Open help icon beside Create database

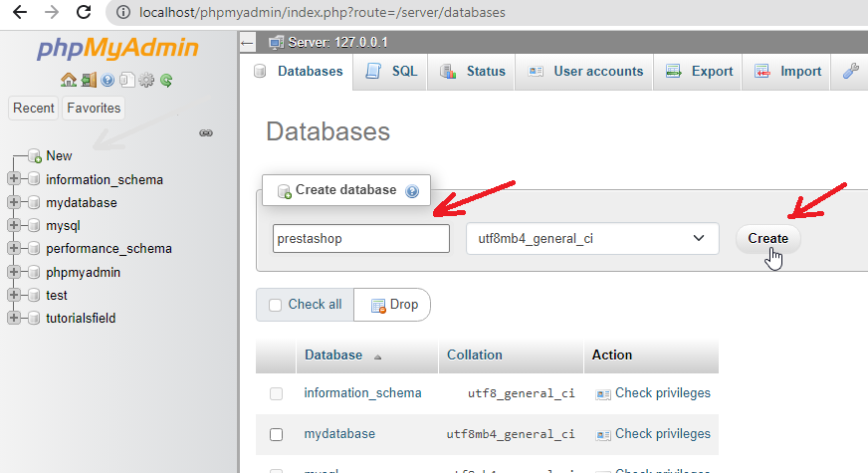coord(412,191)
